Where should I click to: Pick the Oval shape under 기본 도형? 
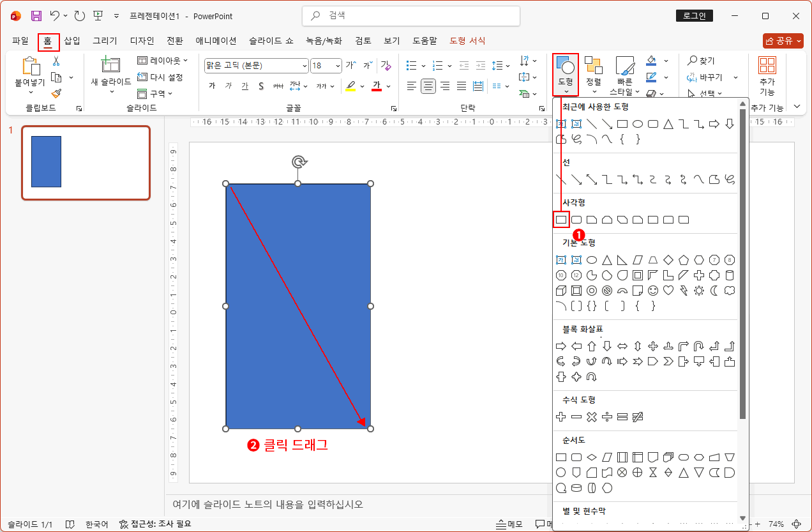click(x=591, y=259)
